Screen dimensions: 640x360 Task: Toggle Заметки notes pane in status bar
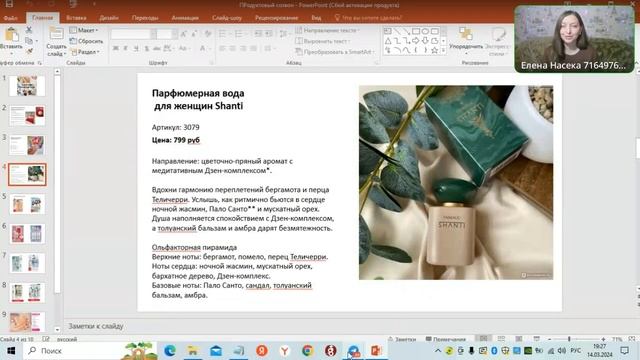pyautogui.click(x=402, y=339)
